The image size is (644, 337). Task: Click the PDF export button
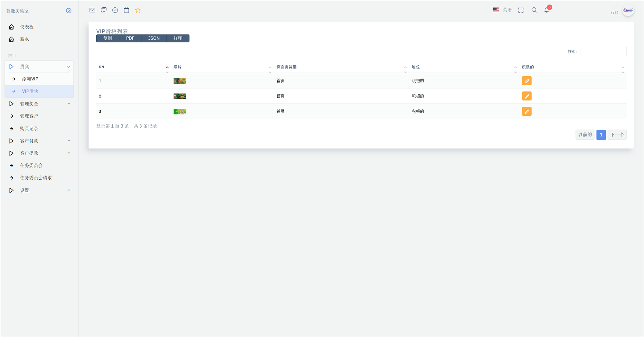[130, 38]
